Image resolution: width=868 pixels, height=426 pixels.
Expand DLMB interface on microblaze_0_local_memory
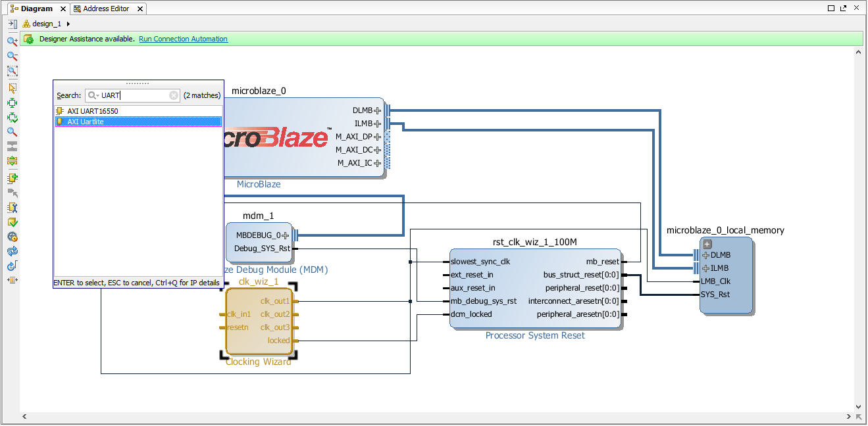706,255
